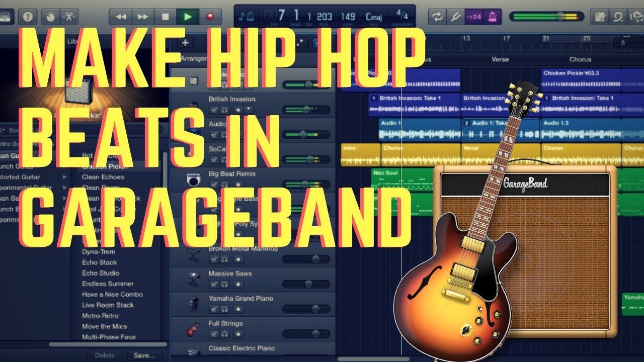The image size is (644, 362).
Task: Toggle the Cycle loop button
Action: click(437, 17)
